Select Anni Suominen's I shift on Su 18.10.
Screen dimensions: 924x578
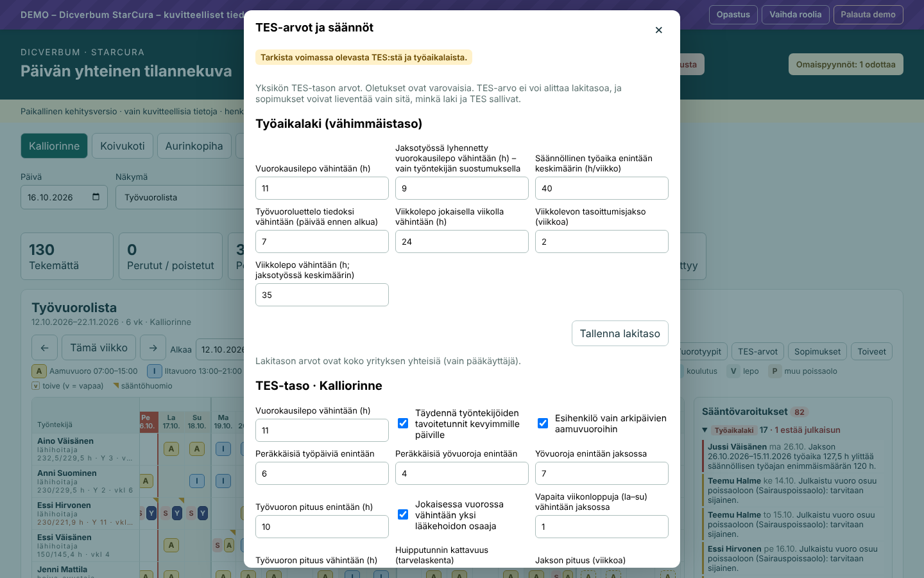pos(197,481)
